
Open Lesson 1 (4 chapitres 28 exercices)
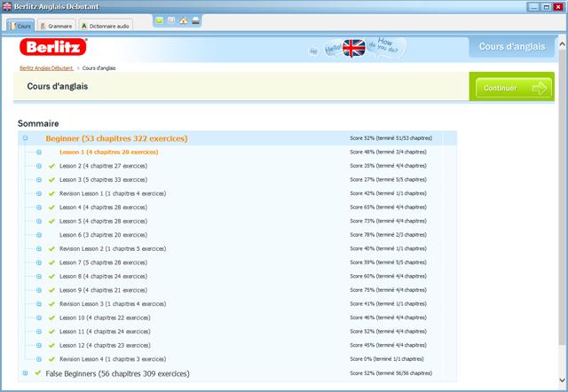[108, 152]
